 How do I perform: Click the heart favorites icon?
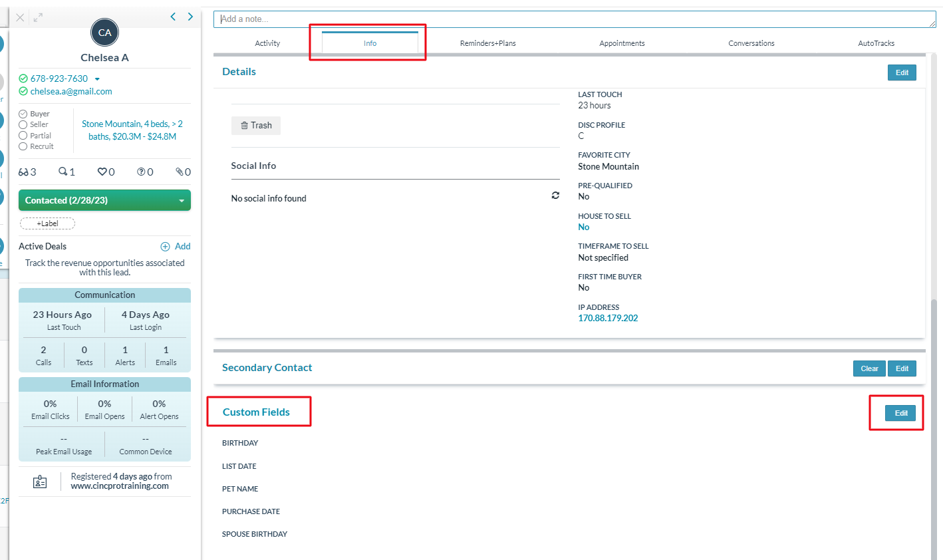pyautogui.click(x=102, y=172)
